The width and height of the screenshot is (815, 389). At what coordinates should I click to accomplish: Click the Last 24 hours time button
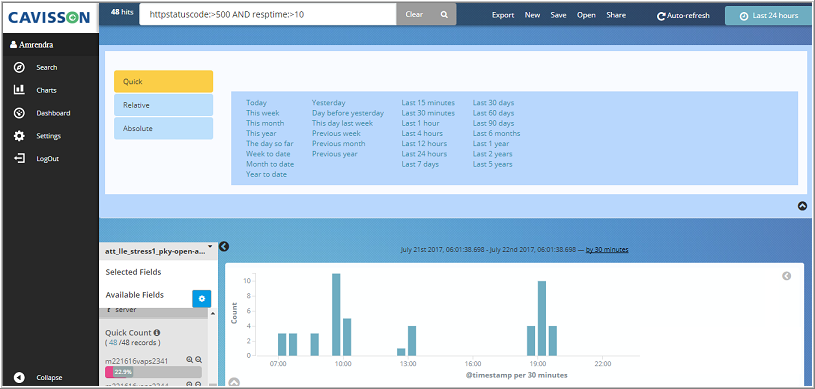click(769, 16)
